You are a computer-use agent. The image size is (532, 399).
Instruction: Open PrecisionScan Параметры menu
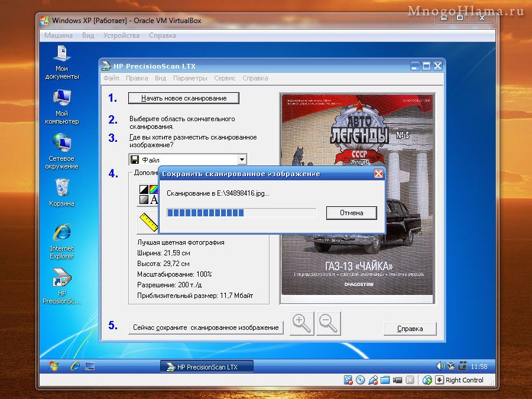pyautogui.click(x=190, y=78)
